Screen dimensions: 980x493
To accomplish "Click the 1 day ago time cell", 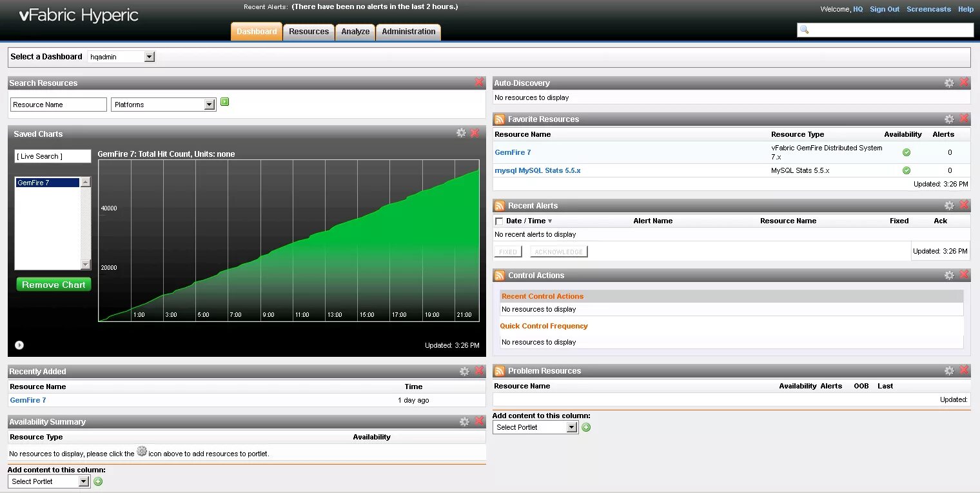I will 413,400.
